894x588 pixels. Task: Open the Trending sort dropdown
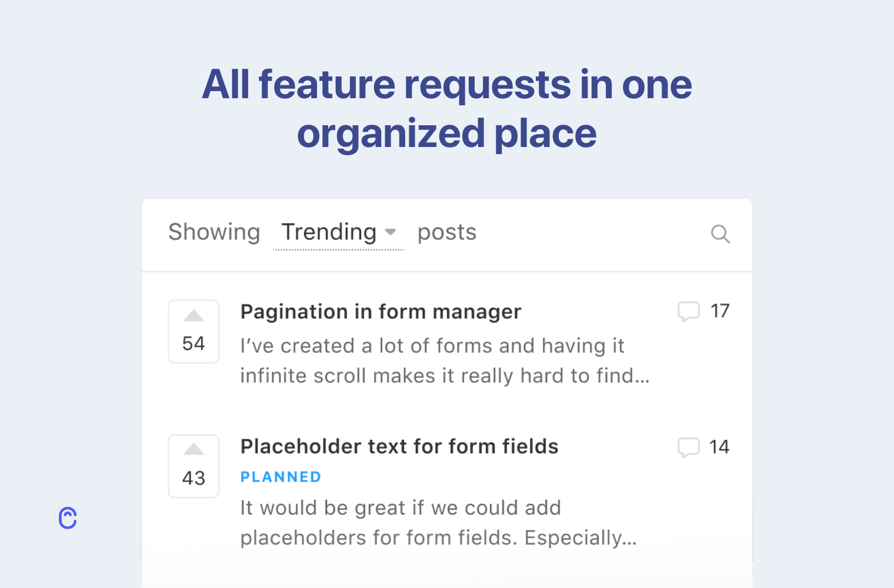329,232
